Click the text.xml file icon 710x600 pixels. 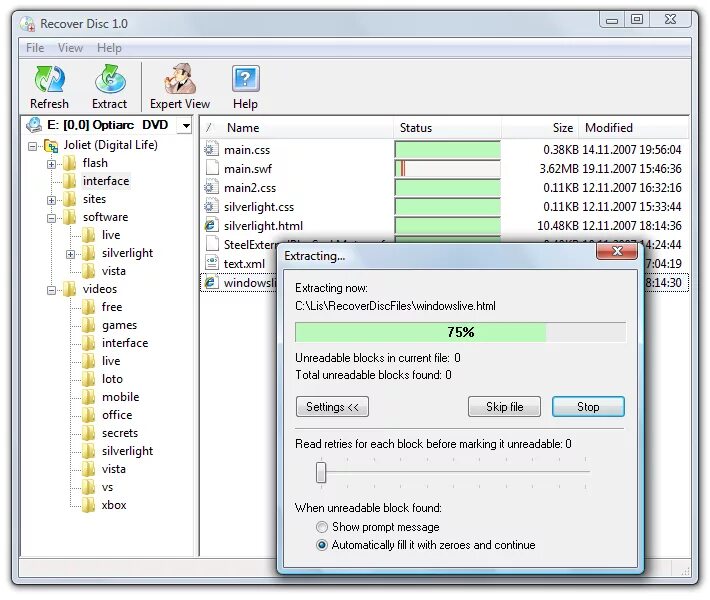click(211, 263)
